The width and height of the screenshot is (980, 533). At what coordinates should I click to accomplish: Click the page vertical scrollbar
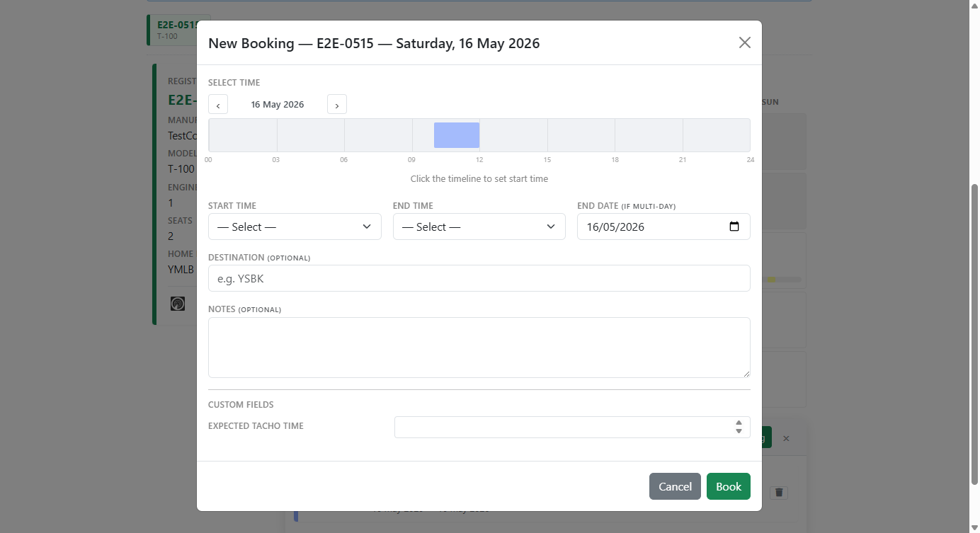click(974, 334)
